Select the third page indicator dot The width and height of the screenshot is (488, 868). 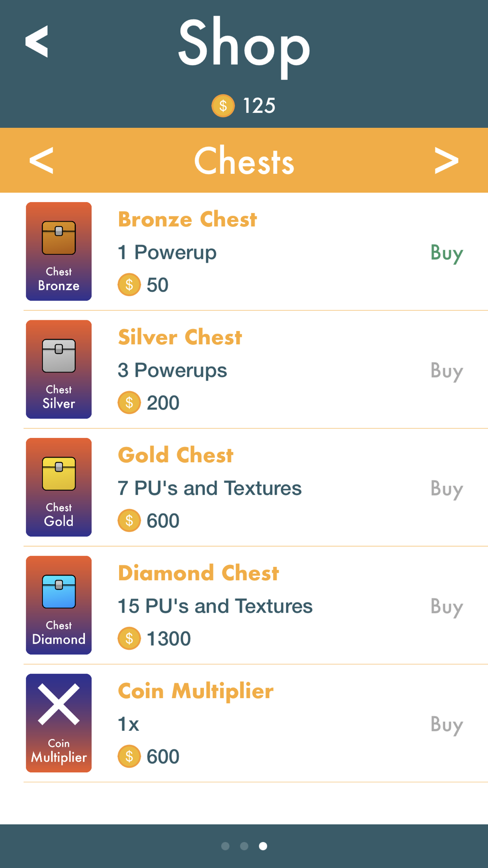(263, 846)
